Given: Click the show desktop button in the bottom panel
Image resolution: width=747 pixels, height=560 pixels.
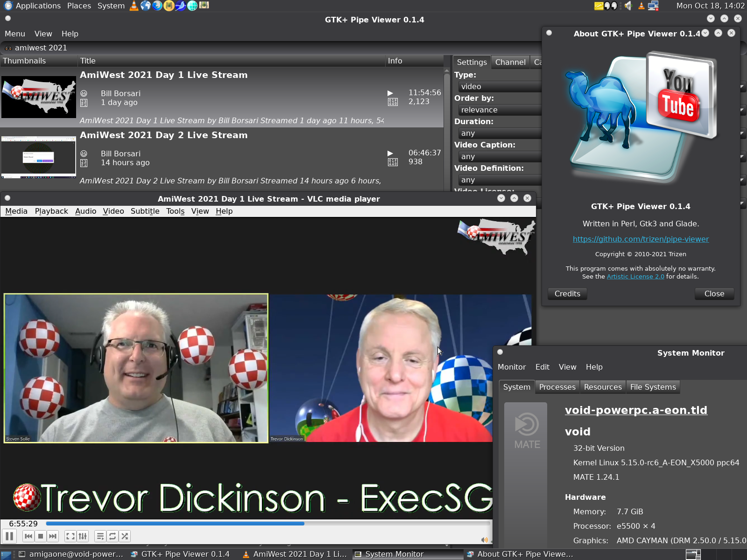Looking at the screenshot, I should 6,554.
